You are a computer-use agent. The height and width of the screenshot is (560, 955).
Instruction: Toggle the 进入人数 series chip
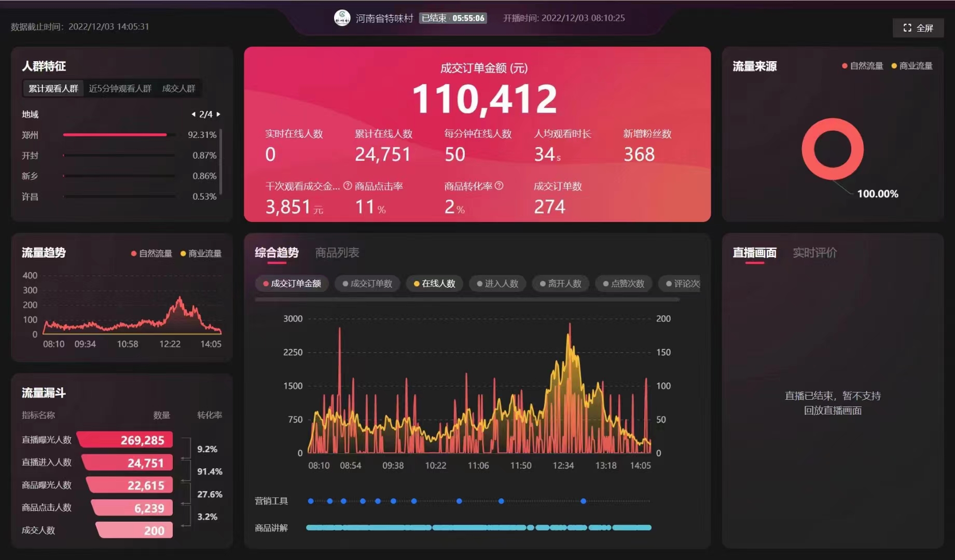point(497,284)
